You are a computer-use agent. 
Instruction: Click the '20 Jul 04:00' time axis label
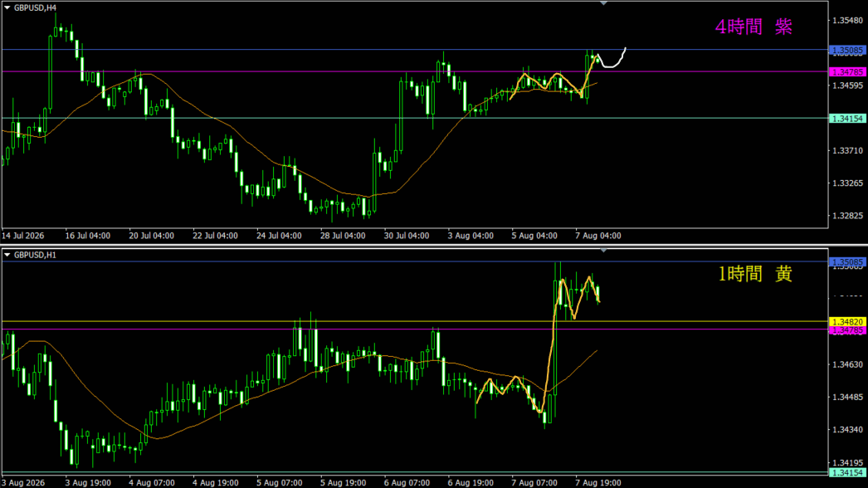[x=151, y=236]
